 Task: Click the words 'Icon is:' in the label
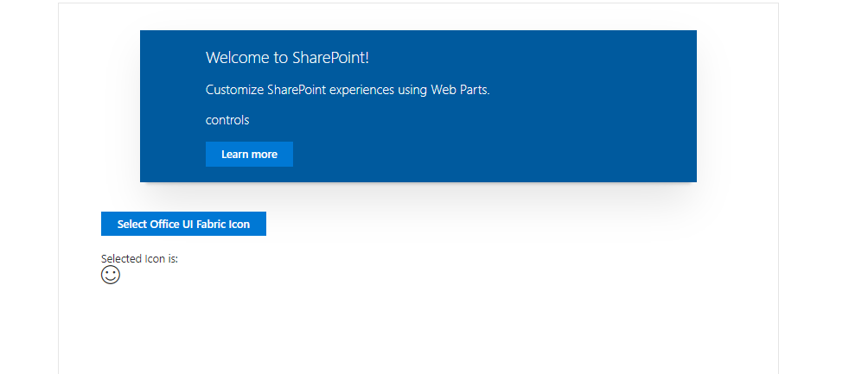pos(162,258)
